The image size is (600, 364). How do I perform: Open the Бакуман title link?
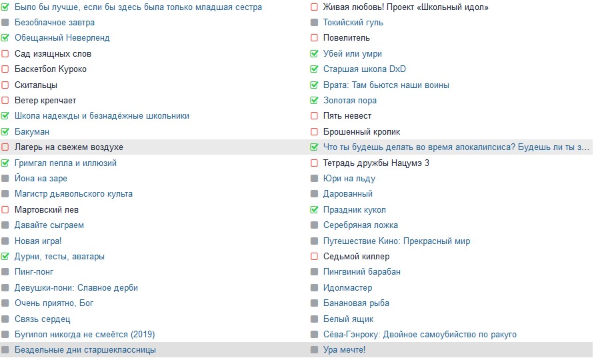point(32,132)
